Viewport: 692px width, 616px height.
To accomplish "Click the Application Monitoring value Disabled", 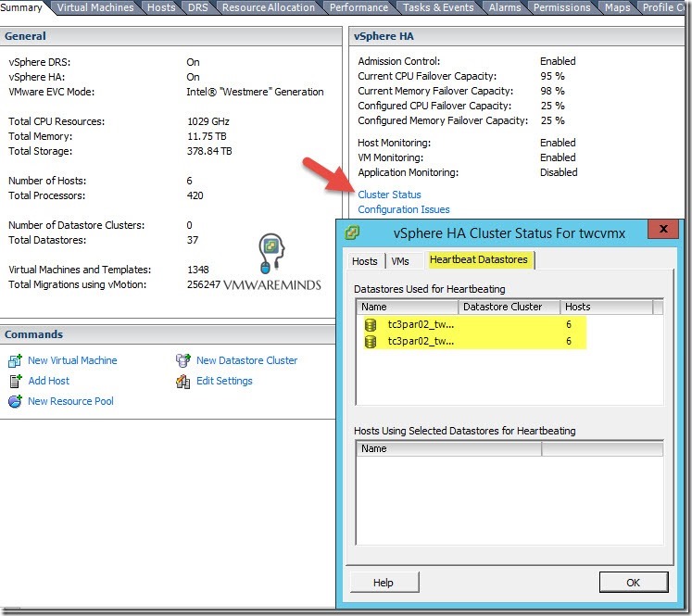I will [559, 172].
